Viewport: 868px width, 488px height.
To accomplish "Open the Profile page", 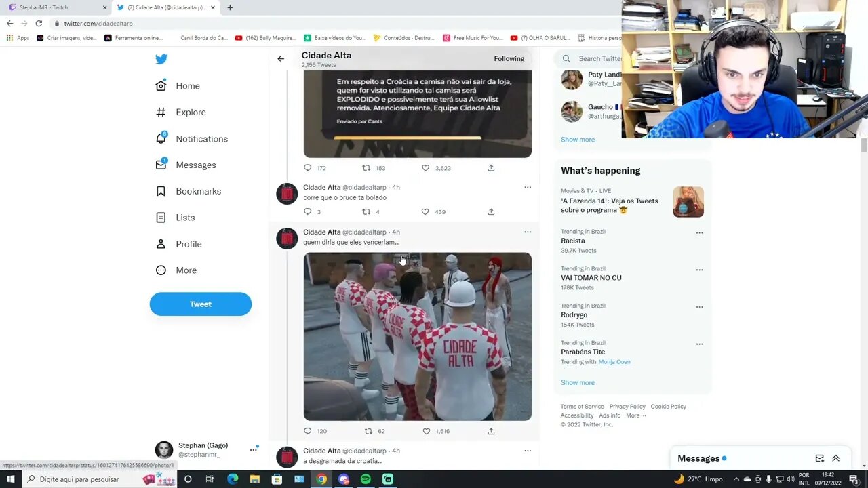I will coord(178,244).
